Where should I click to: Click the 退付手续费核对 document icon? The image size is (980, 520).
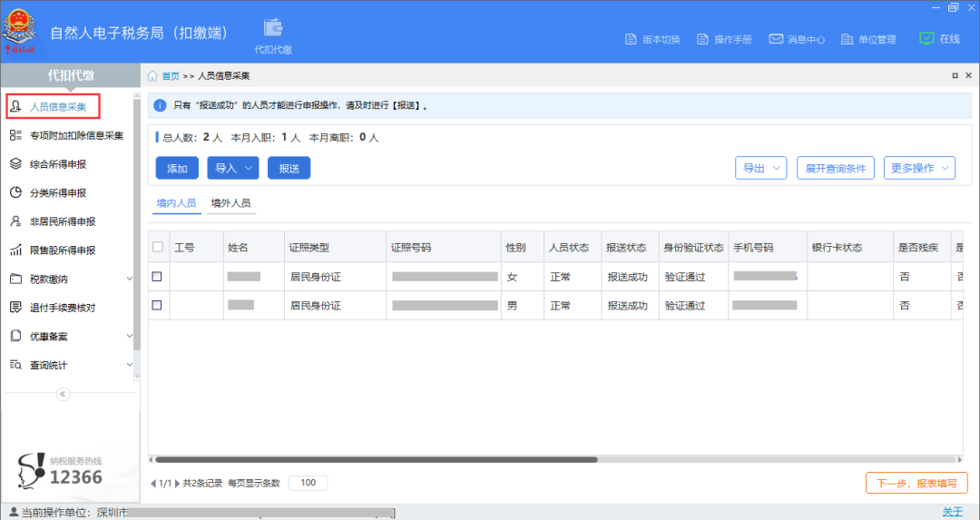pos(16,308)
